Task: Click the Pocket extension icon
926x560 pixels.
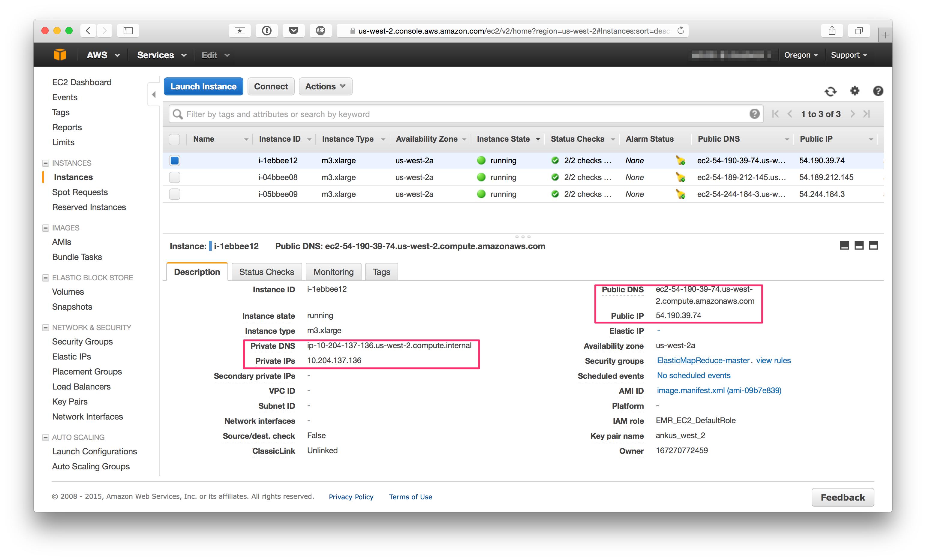Action: [293, 30]
